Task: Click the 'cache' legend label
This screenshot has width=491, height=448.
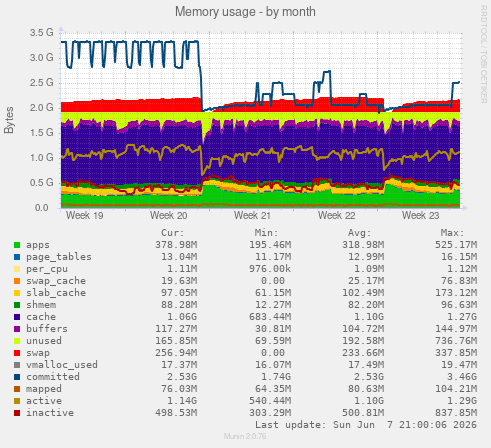Action: point(41,317)
